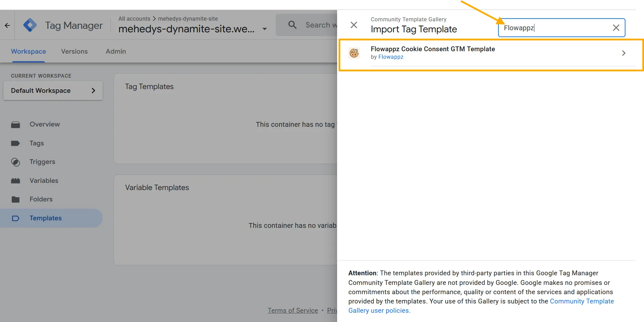
Task: Open Community Template Gallery user policies link
Action: click(481, 306)
